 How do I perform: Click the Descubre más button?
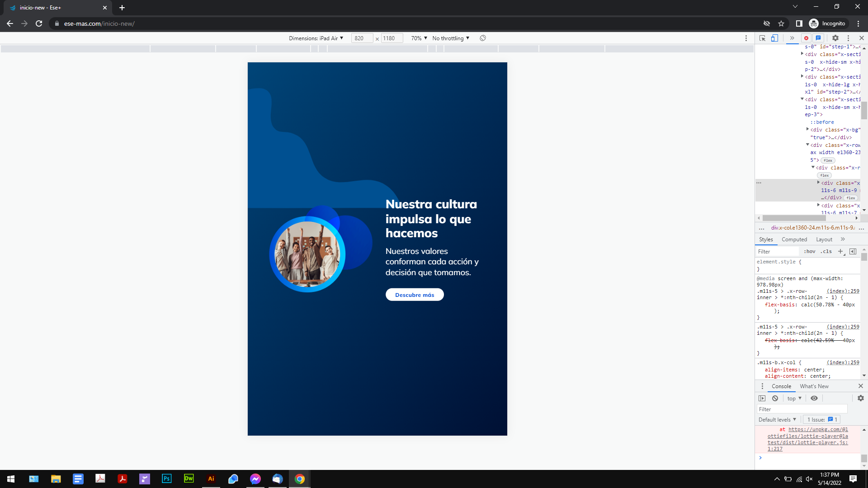pos(415,295)
